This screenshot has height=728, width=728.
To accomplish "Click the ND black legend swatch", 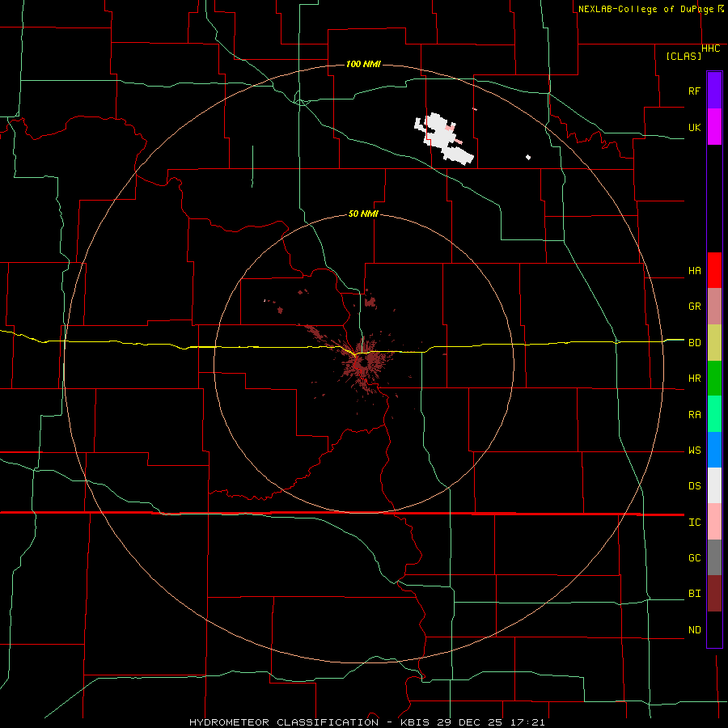I will coord(714,629).
